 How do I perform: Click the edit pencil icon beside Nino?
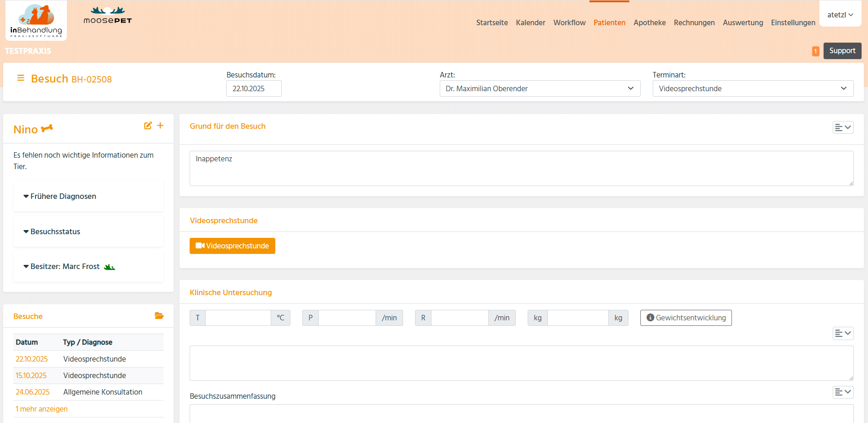[x=147, y=125]
